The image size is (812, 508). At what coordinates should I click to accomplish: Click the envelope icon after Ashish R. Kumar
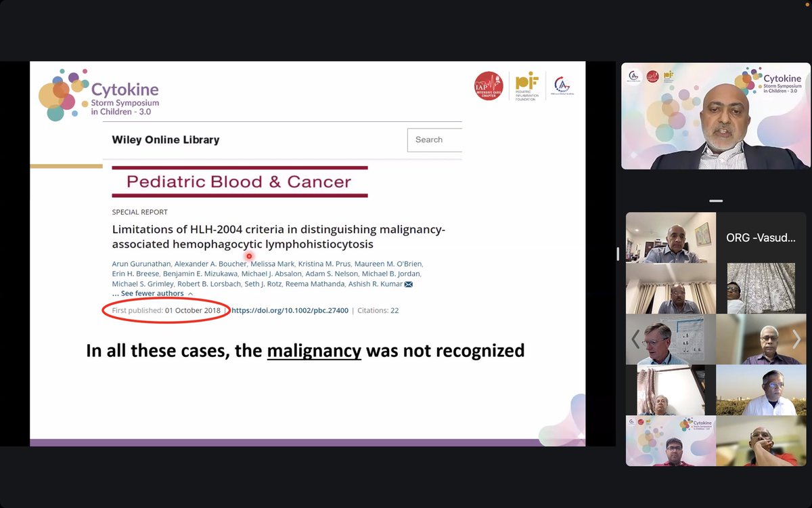408,284
